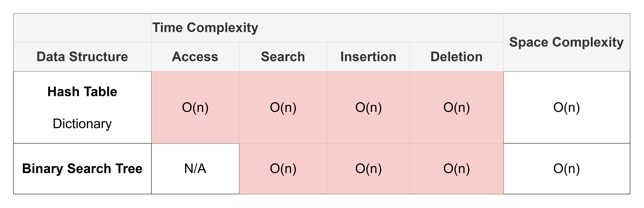Click the Time Complexity header cell

pyautogui.click(x=205, y=27)
